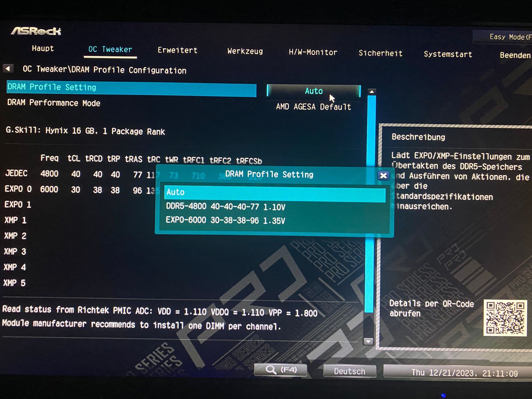Open the Erweitert tab

click(x=177, y=50)
